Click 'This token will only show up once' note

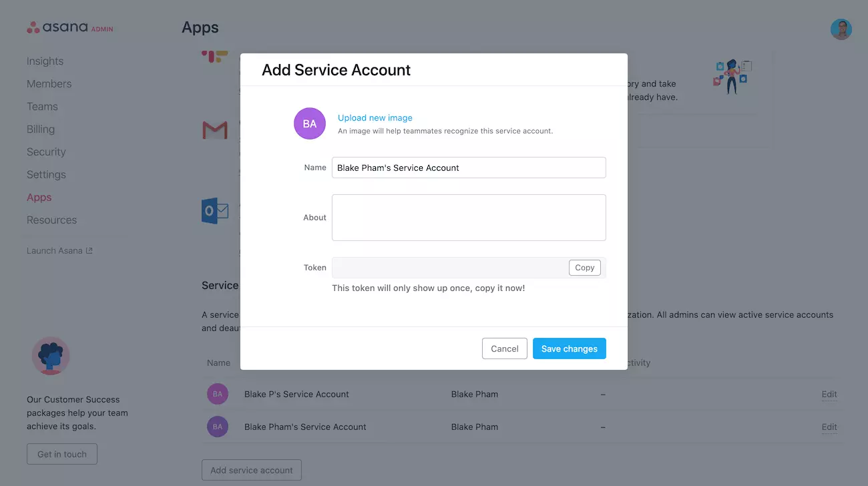click(429, 288)
